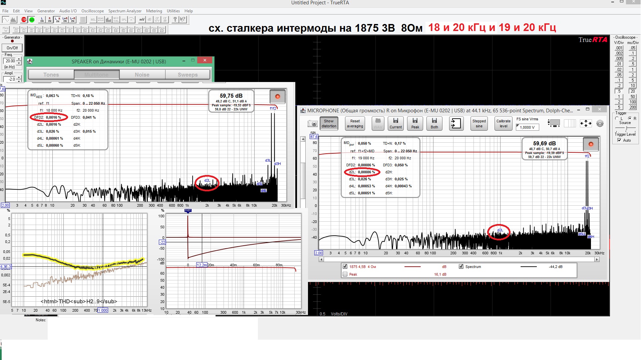644x360 pixels.
Task: Click the Reset averaging button
Action: (355, 124)
